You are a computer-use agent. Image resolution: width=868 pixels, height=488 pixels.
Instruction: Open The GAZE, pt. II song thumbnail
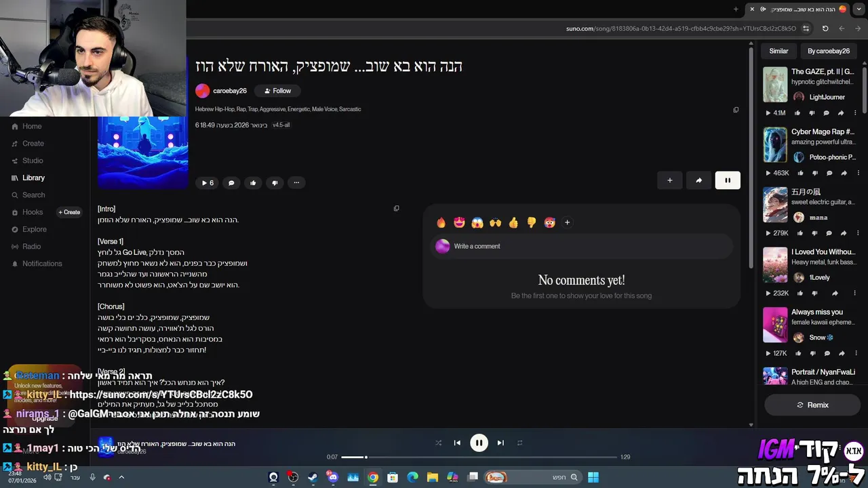point(775,85)
